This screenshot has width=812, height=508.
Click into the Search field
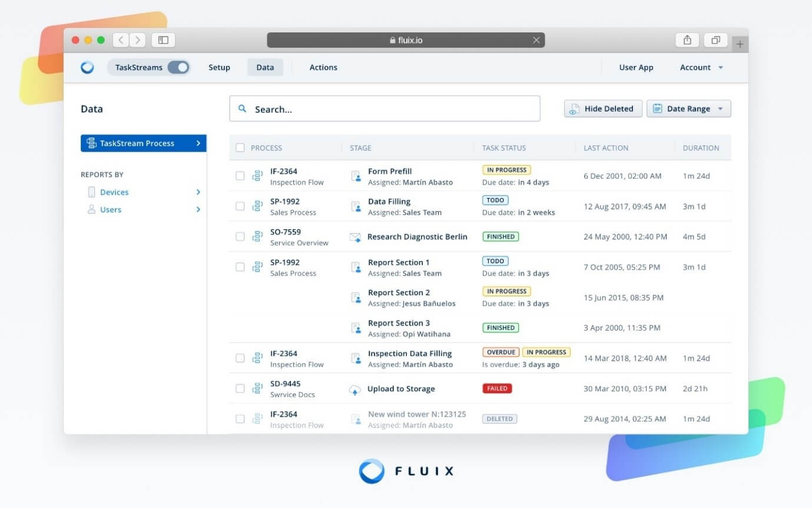[389, 109]
